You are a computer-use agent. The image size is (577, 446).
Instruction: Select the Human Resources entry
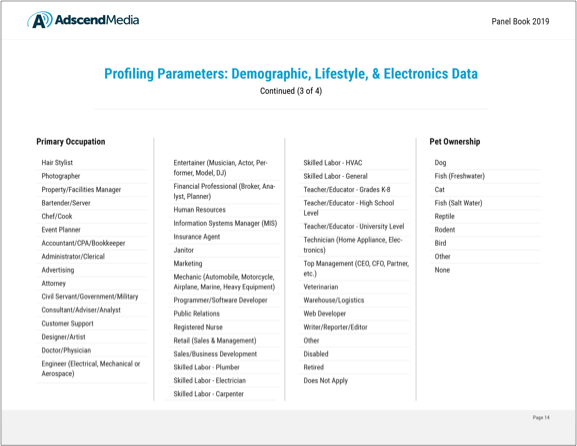tap(199, 210)
